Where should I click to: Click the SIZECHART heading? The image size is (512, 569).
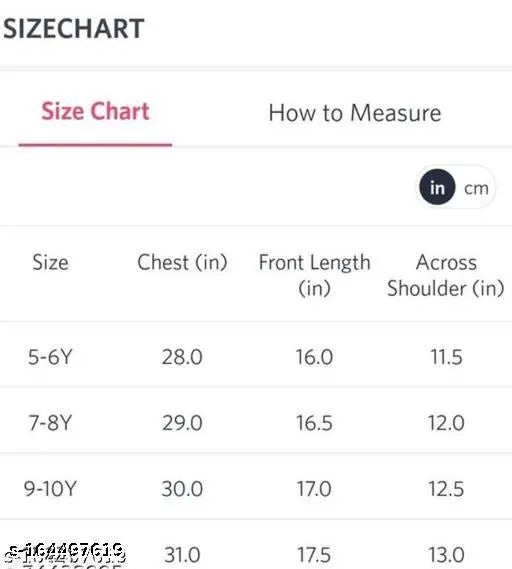[74, 29]
